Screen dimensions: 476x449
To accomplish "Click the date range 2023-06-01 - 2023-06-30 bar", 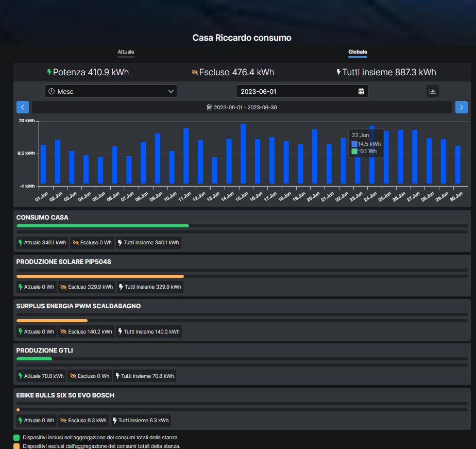I will pos(242,107).
